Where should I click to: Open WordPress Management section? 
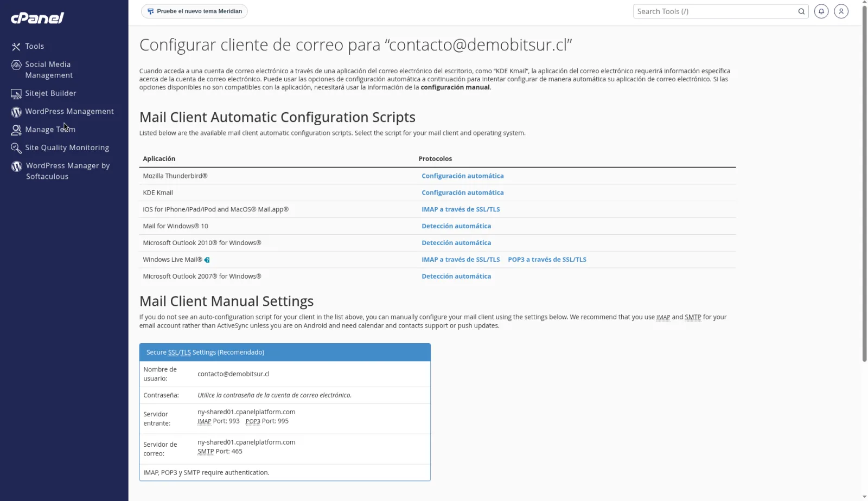(x=69, y=111)
